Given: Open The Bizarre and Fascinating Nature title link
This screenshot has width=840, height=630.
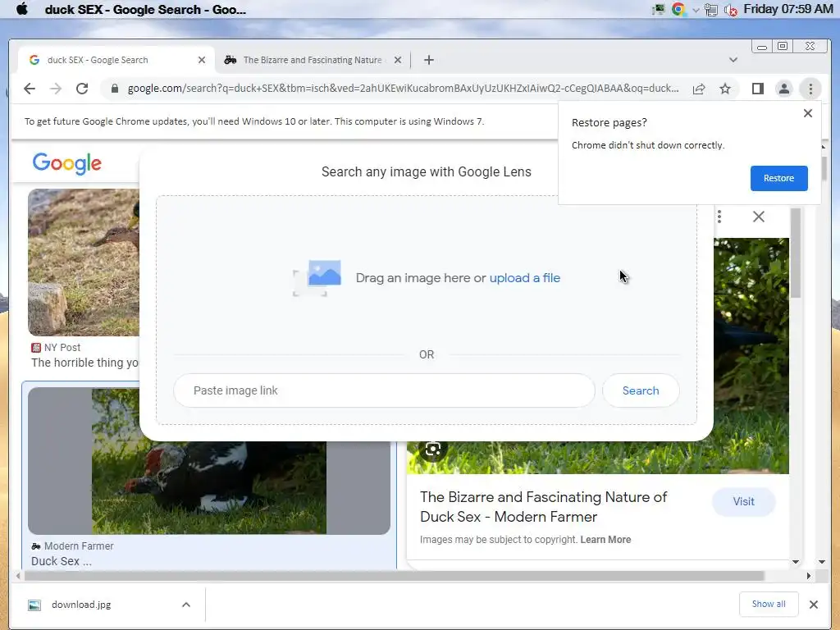Looking at the screenshot, I should click(x=543, y=507).
